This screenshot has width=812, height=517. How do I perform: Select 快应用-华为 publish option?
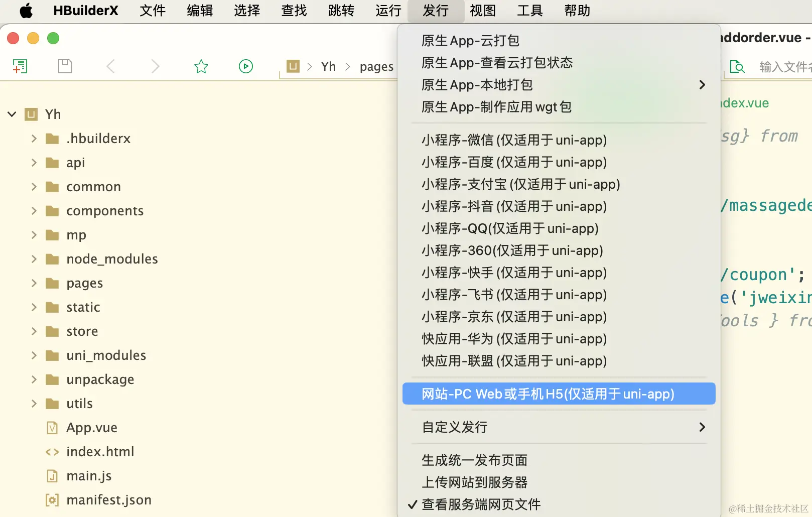559,339
